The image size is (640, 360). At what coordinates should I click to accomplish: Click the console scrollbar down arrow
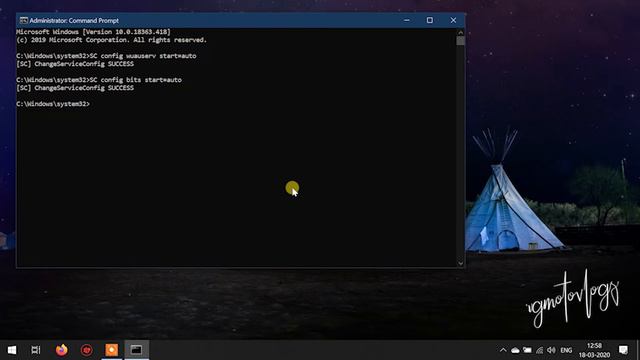pyautogui.click(x=460, y=263)
